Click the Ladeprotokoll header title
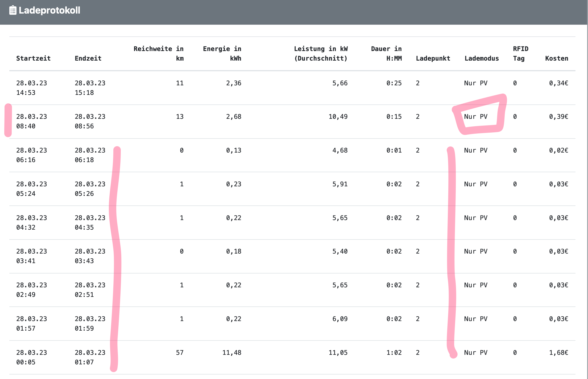Image resolution: width=588 pixels, height=379 pixels. tap(49, 10)
